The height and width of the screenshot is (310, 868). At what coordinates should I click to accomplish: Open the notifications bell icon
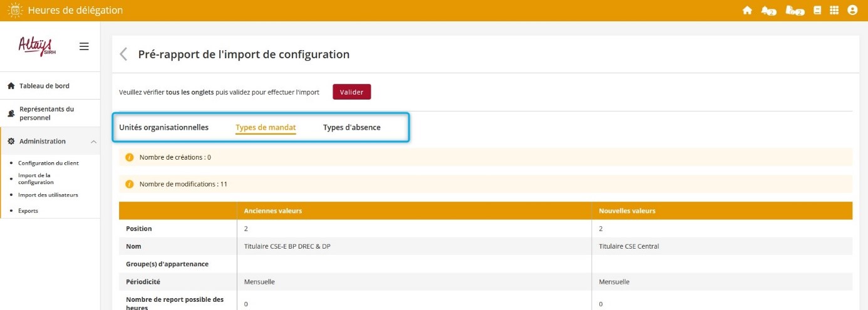(767, 11)
